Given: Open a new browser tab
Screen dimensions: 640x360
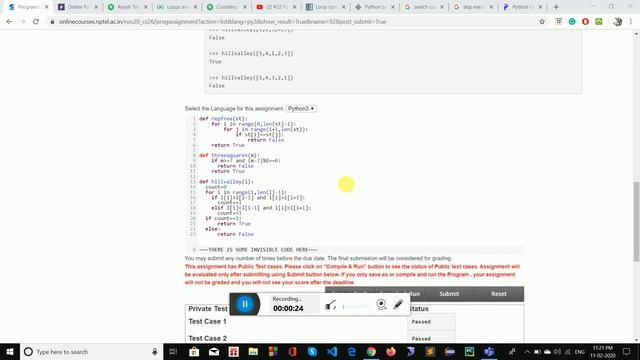Looking at the screenshot, I should [x=556, y=7].
